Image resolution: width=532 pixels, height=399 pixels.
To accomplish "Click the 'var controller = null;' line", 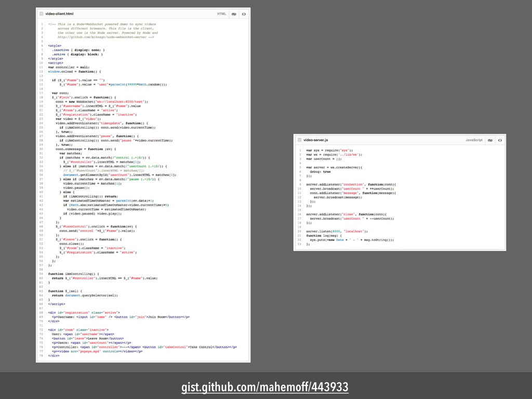I will [x=69, y=67].
